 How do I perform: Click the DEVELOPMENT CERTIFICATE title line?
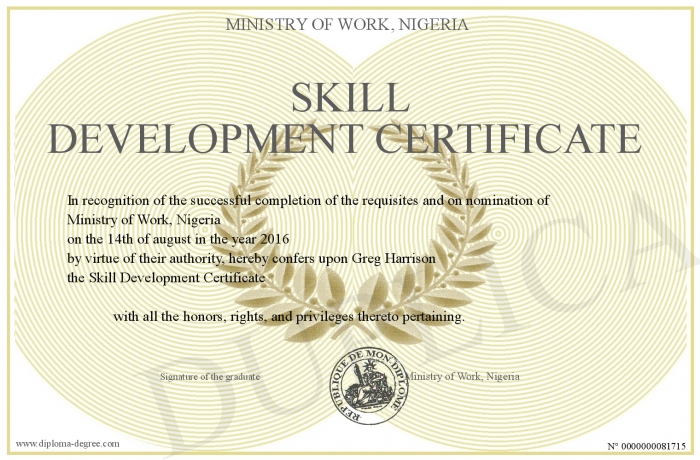tap(345, 139)
